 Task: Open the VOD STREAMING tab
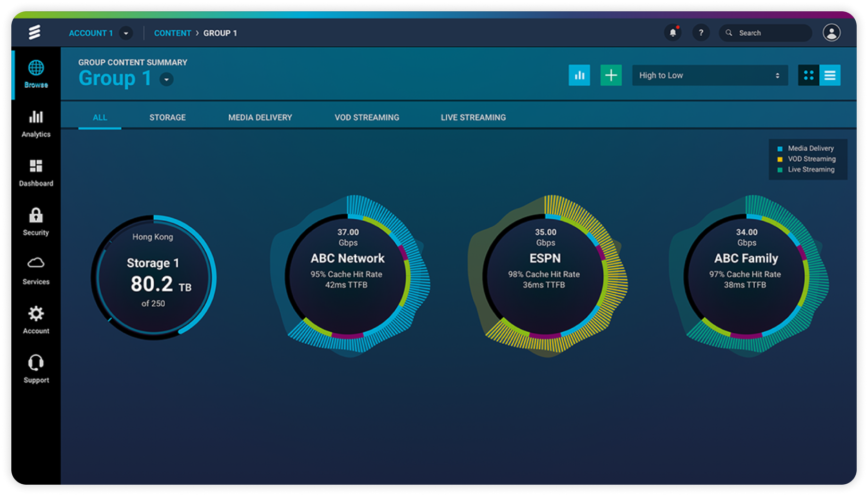(x=367, y=117)
